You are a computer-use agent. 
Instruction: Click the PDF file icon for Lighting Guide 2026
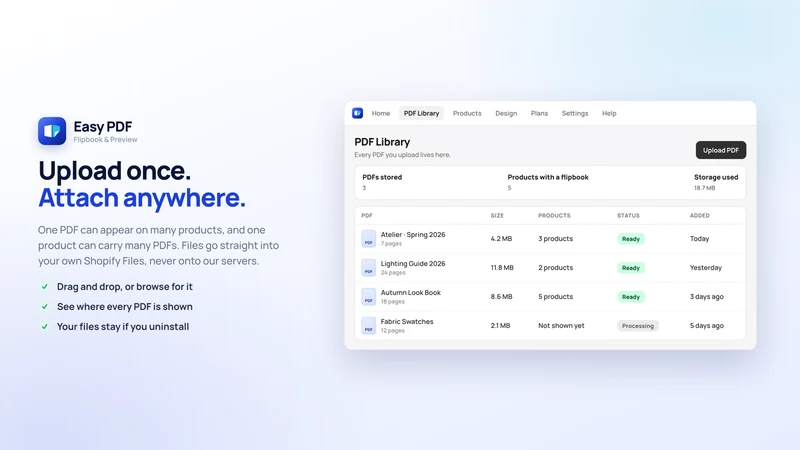pos(368,268)
